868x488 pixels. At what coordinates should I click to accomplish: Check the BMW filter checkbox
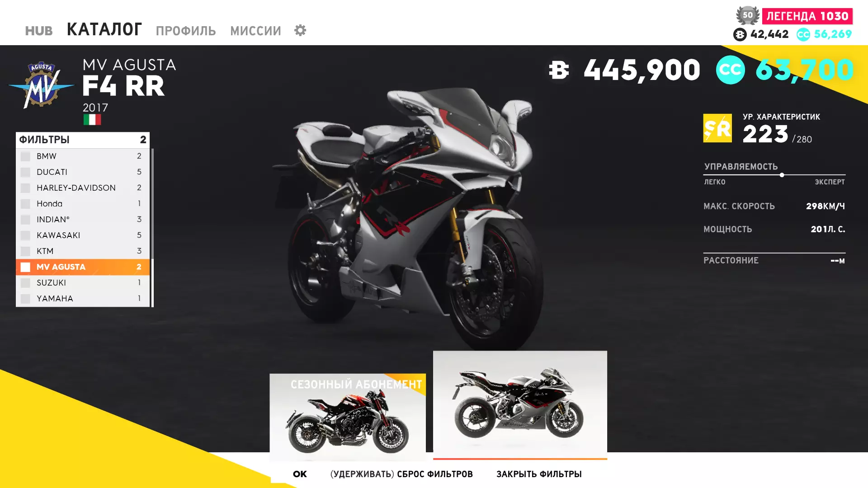tap(25, 156)
